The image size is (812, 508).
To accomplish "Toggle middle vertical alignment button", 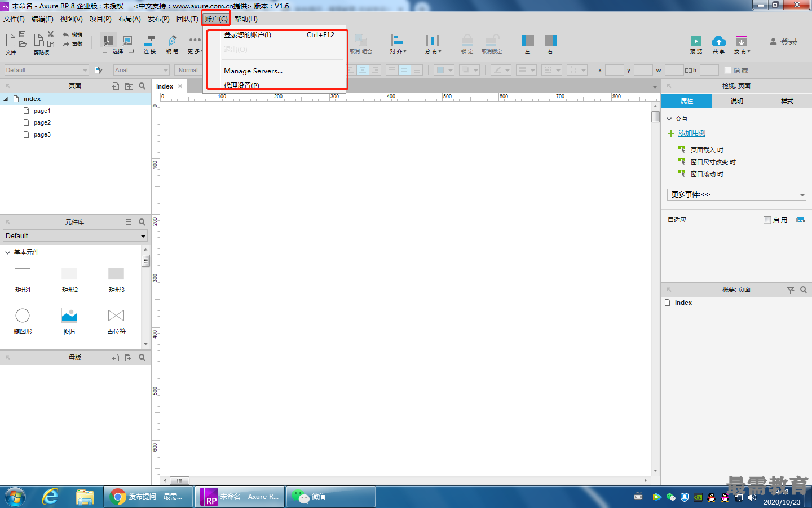I will click(404, 70).
